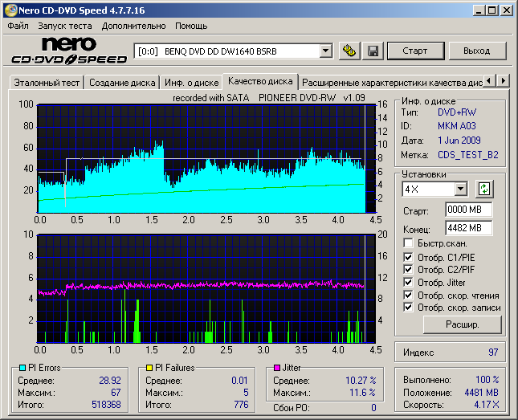The image size is (518, 420).
Task: Click the Индекс quality score 97
Action: (493, 353)
